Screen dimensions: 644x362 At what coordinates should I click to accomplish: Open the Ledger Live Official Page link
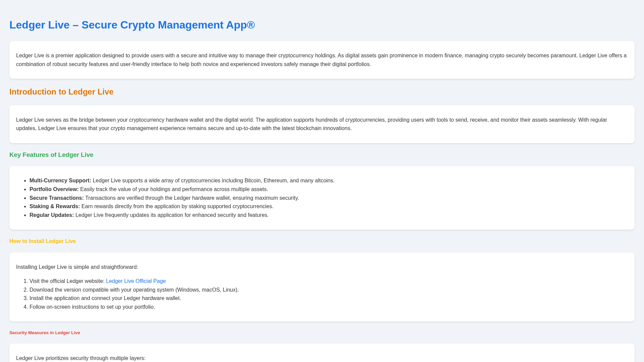tap(136, 281)
